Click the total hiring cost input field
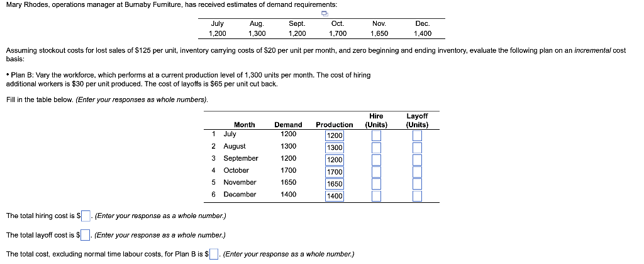The height and width of the screenshot is (264, 644). coord(86,215)
